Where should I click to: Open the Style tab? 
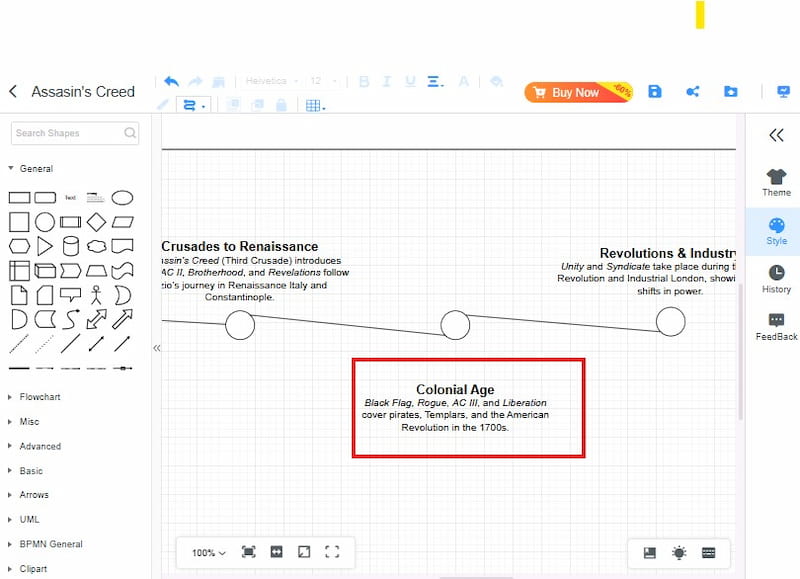point(776,231)
